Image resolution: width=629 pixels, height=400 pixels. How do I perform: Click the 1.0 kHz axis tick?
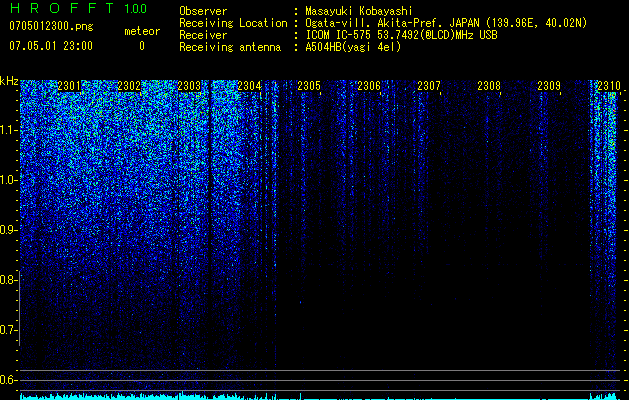(8, 180)
